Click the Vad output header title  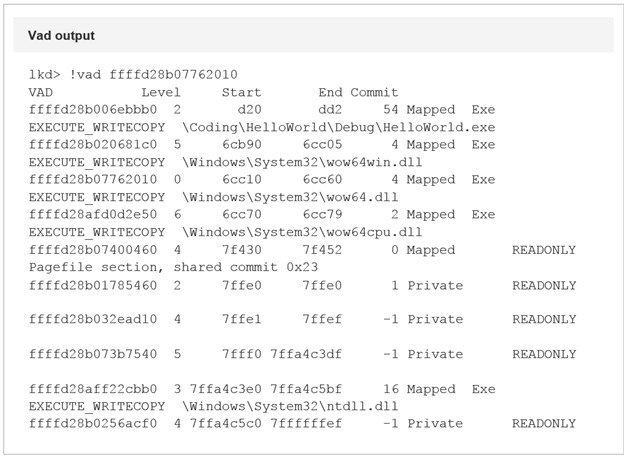point(61,36)
